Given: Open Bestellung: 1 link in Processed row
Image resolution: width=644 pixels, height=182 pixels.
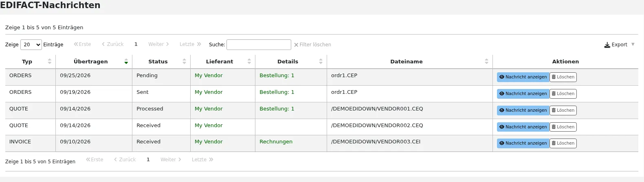Looking at the screenshot, I should click(277, 109).
